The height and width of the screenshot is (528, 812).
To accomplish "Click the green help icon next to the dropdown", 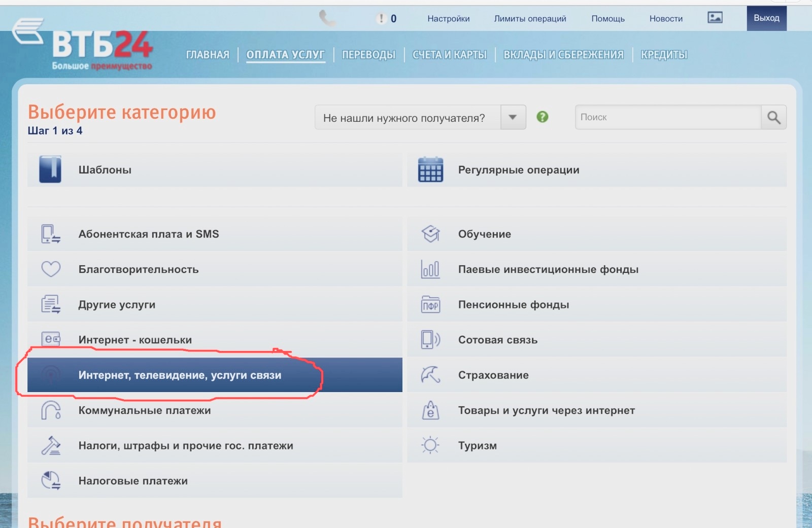I will (x=542, y=117).
